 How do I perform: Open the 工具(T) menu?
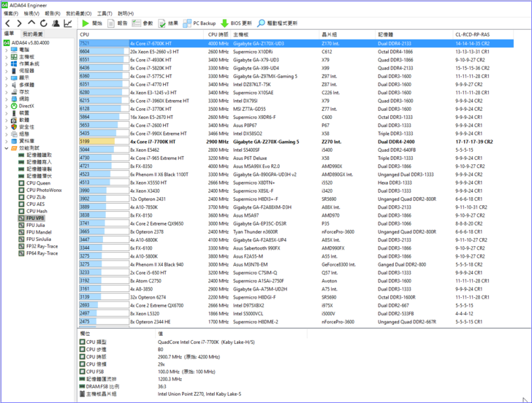point(104,13)
